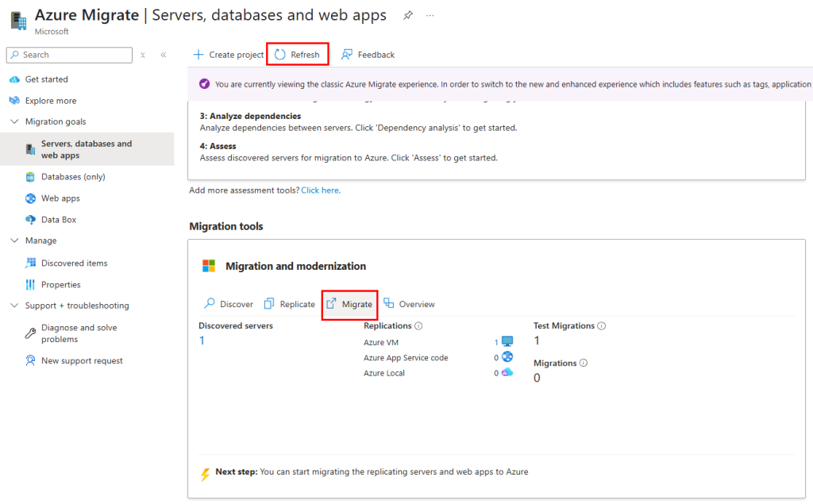This screenshot has width=813, height=504.
Task: Follow the 'Click here' assessment tools link
Action: [321, 190]
